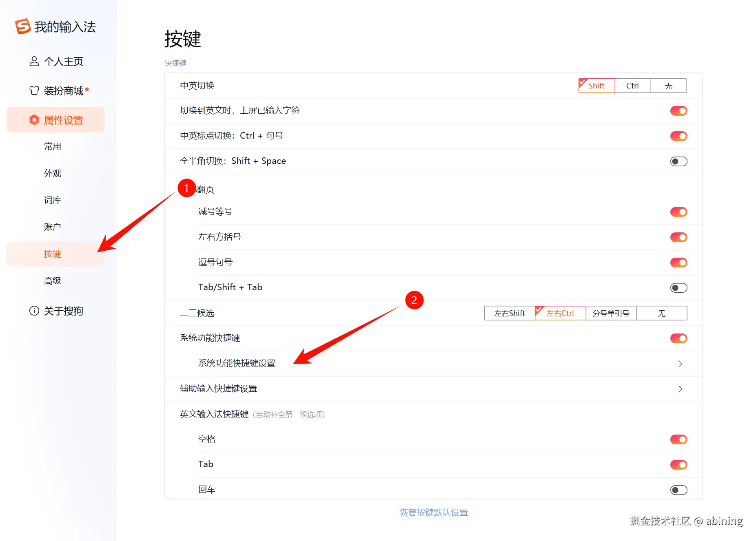
Task: Choose Ctrl for 中英切换
Action: click(x=632, y=86)
